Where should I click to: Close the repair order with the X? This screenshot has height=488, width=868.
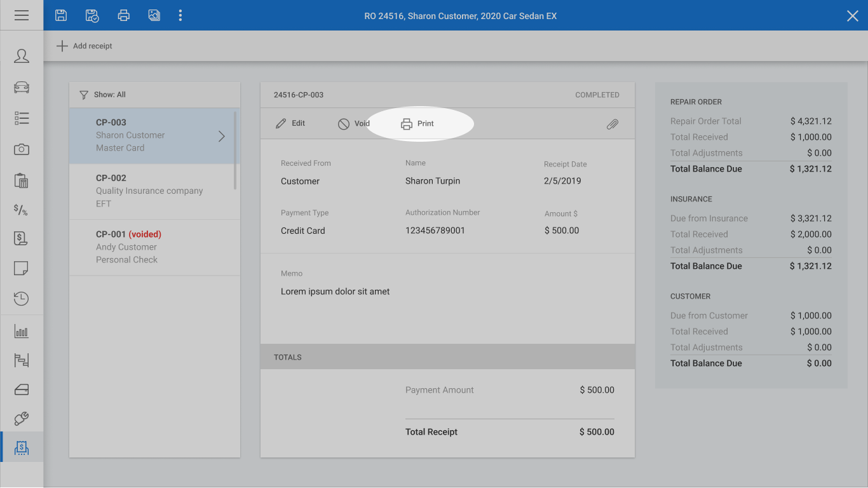(853, 16)
